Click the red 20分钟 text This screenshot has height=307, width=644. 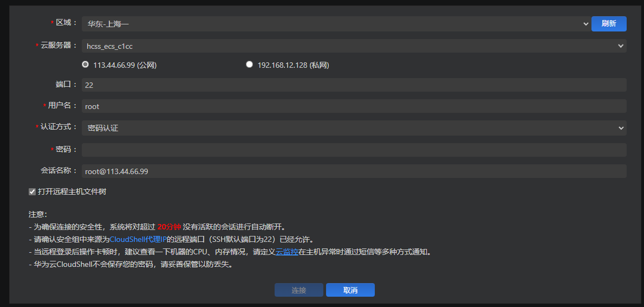(x=169, y=227)
